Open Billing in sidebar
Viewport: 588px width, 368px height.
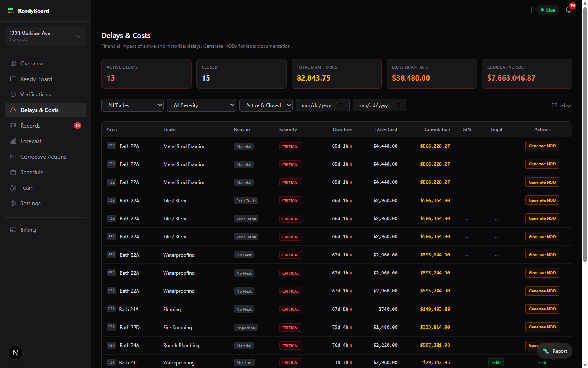click(45, 230)
